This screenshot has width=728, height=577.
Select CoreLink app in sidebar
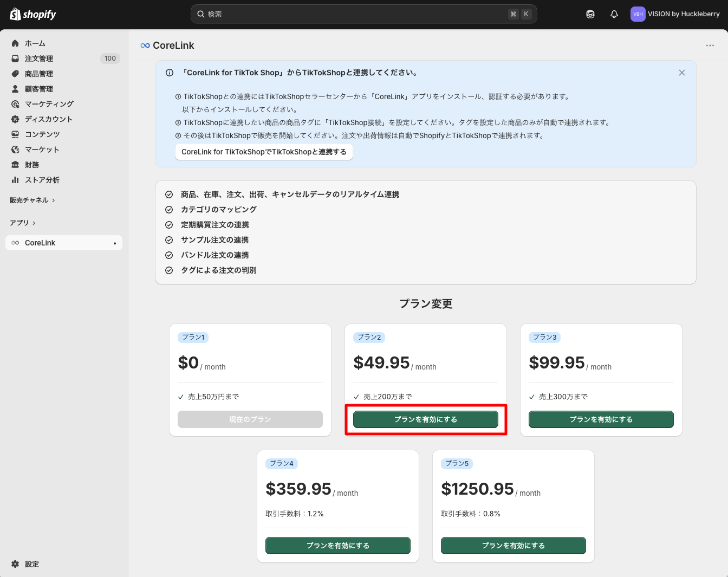(64, 243)
